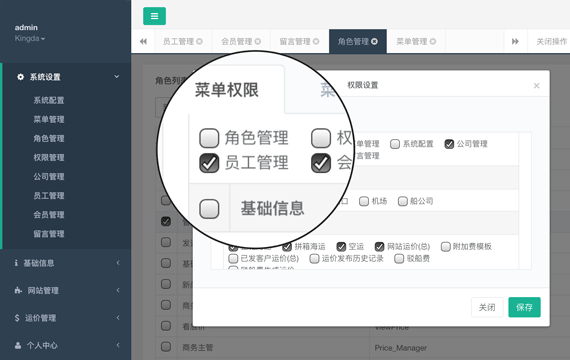Close the 菜单管理 tab via its x icon
This screenshot has height=360, width=570.
(x=433, y=41)
